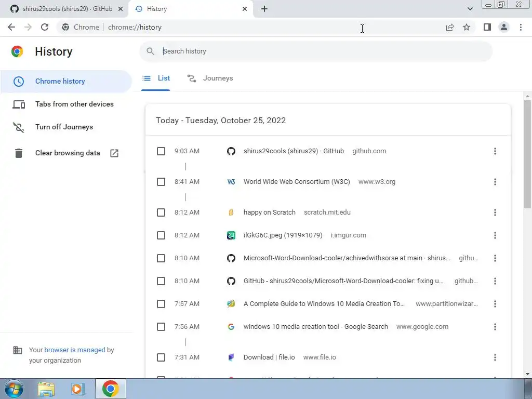Click the new tab plus button
Screen dimensions: 532x399
(x=264, y=9)
